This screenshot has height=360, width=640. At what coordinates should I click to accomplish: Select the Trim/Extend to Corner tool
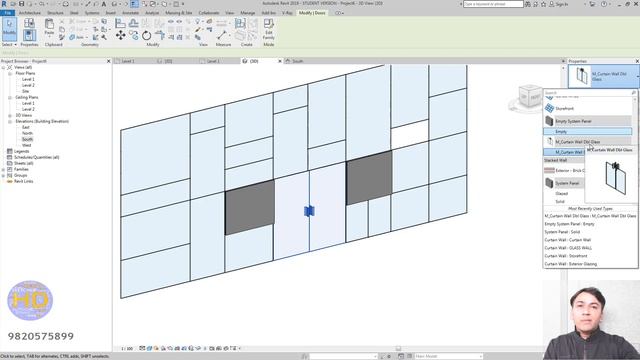click(160, 36)
